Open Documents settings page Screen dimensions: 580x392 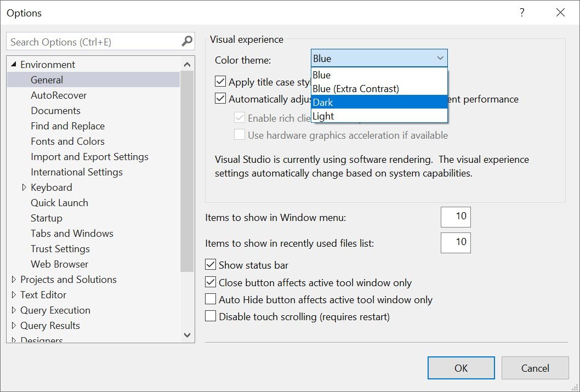click(55, 111)
